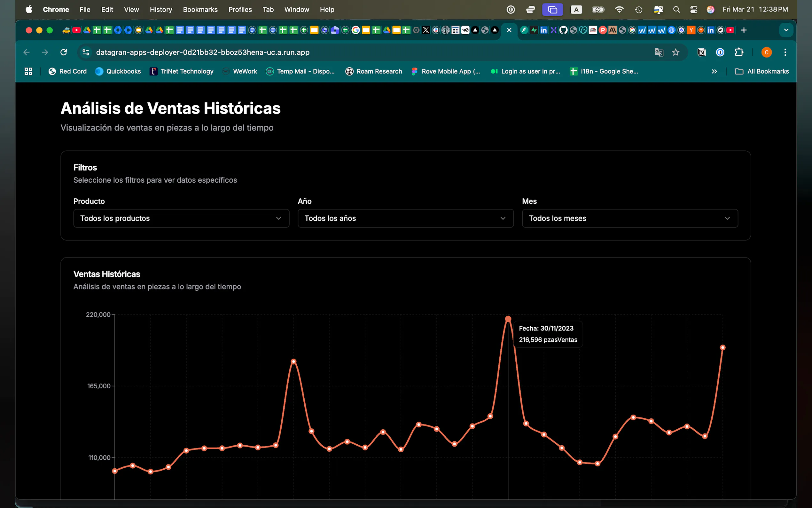Expand the tab search chevron button
The height and width of the screenshot is (508, 812).
pyautogui.click(x=786, y=30)
